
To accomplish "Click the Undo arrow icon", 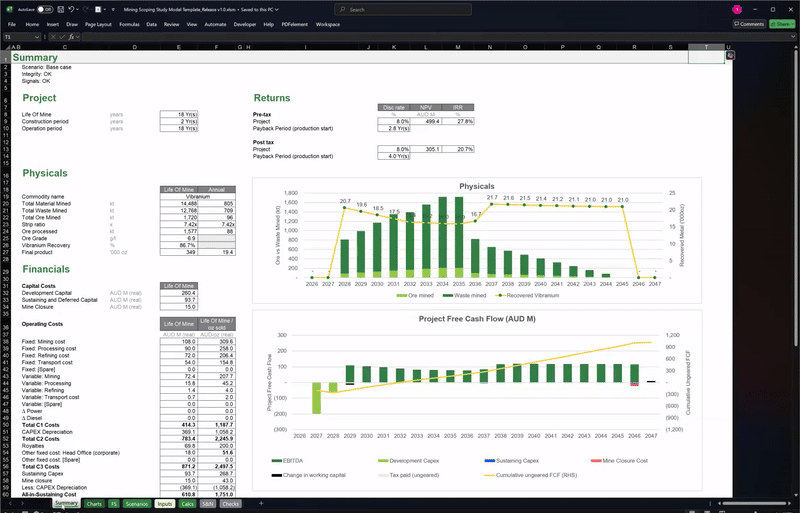I will coord(71,9).
